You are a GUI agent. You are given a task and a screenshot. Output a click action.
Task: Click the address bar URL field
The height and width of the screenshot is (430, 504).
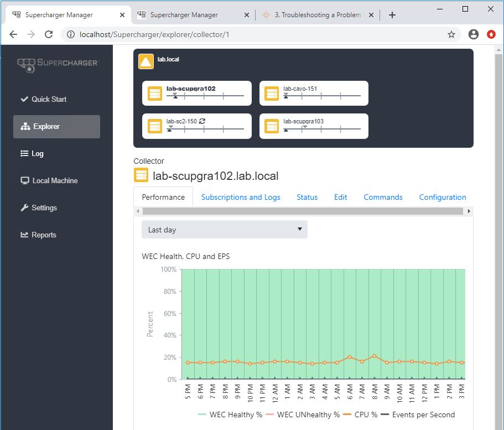tap(261, 34)
